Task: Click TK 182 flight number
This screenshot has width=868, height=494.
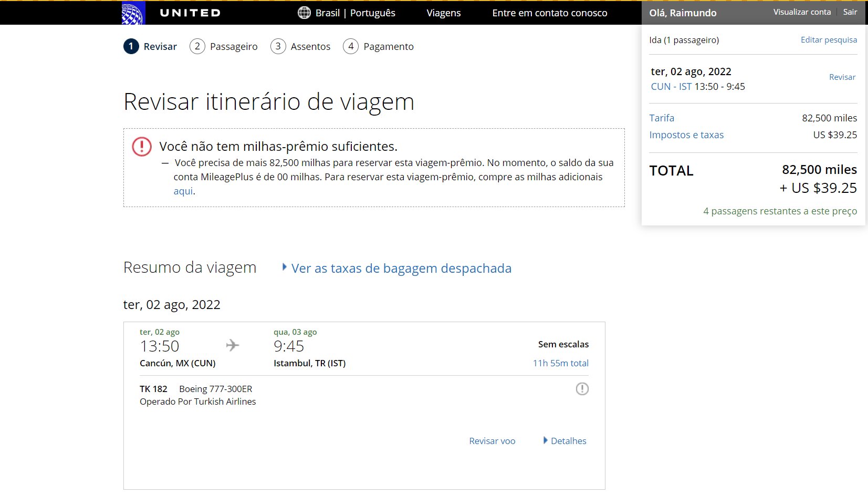Action: tap(153, 389)
